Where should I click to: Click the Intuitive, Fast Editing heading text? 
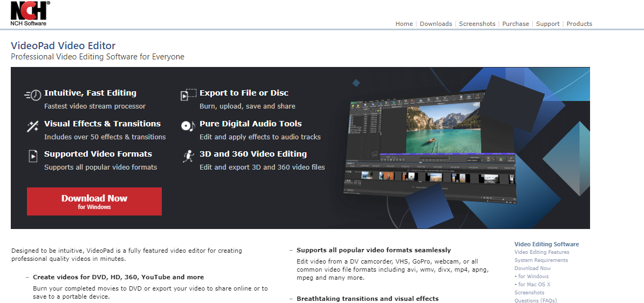pos(91,93)
